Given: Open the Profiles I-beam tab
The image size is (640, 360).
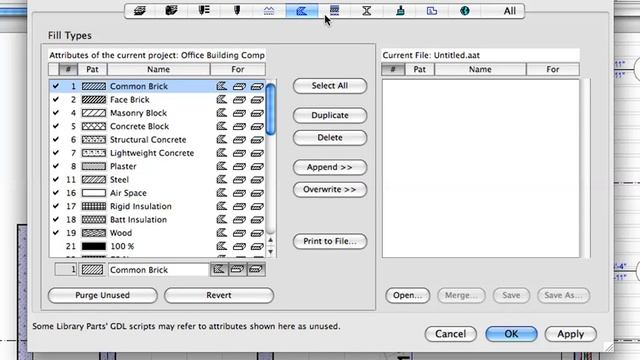Looking at the screenshot, I should [367, 11].
